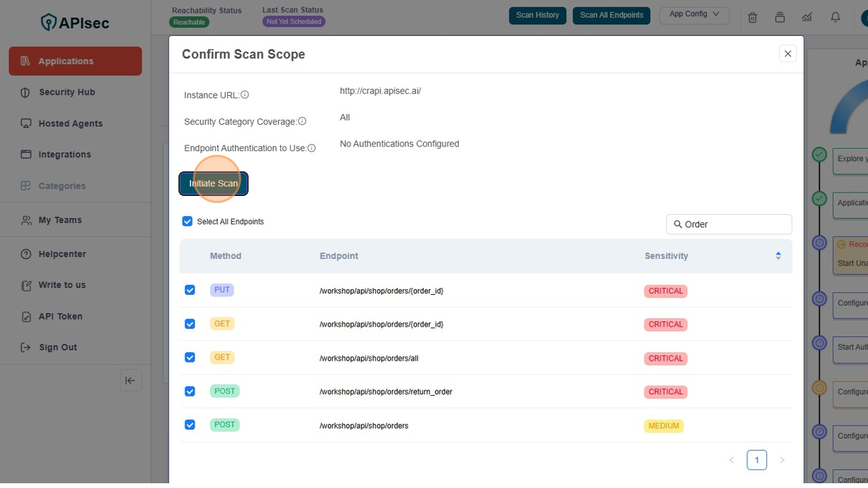Open the App Config dropdown

coord(694,15)
